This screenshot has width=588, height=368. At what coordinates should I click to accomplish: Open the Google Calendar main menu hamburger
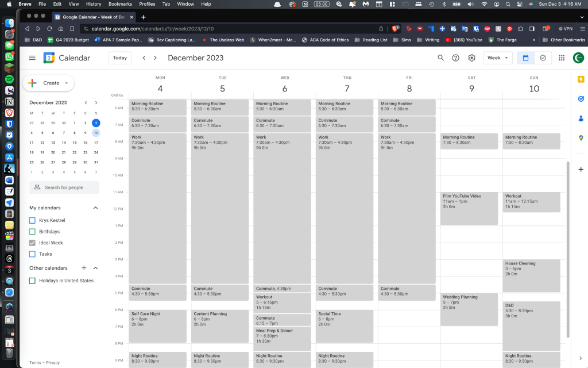pos(32,58)
